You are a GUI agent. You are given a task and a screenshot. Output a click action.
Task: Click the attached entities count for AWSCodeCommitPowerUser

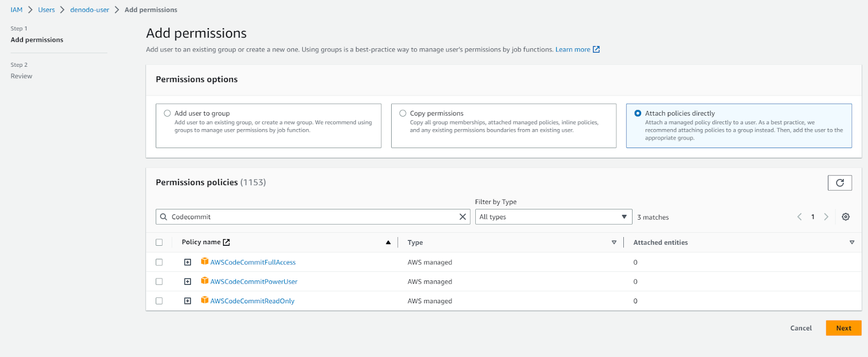pos(635,282)
